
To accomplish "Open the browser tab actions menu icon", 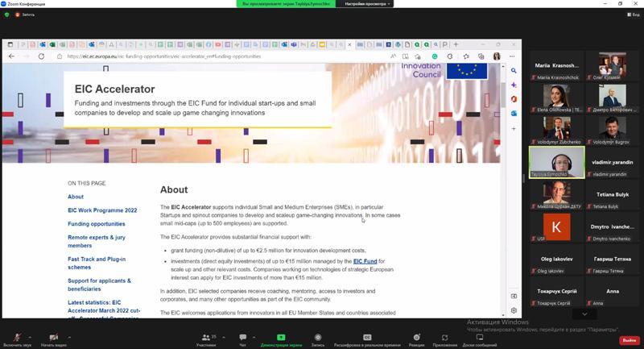I will pyautogui.click(x=10, y=44).
